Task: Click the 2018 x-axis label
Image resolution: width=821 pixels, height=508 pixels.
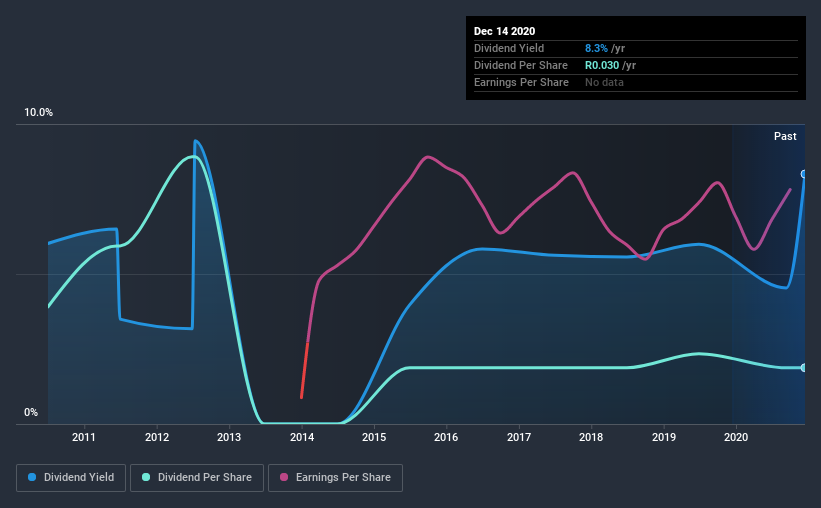Action: point(591,437)
